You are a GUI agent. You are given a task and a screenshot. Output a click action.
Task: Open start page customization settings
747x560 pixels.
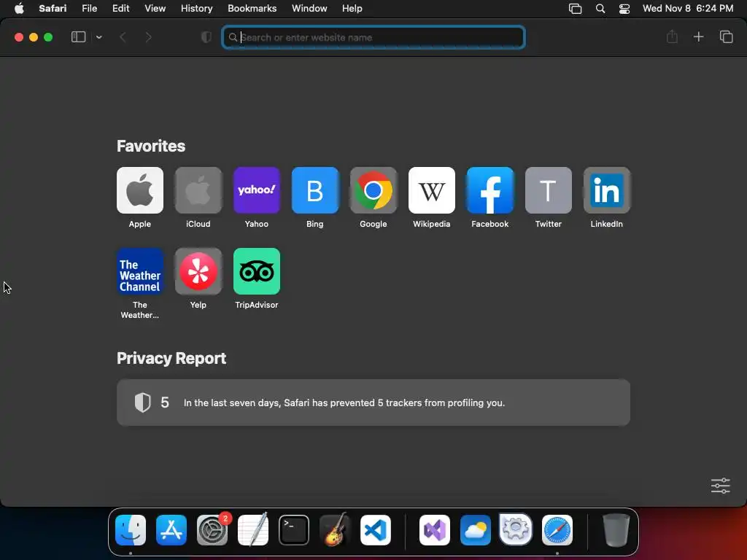click(720, 486)
